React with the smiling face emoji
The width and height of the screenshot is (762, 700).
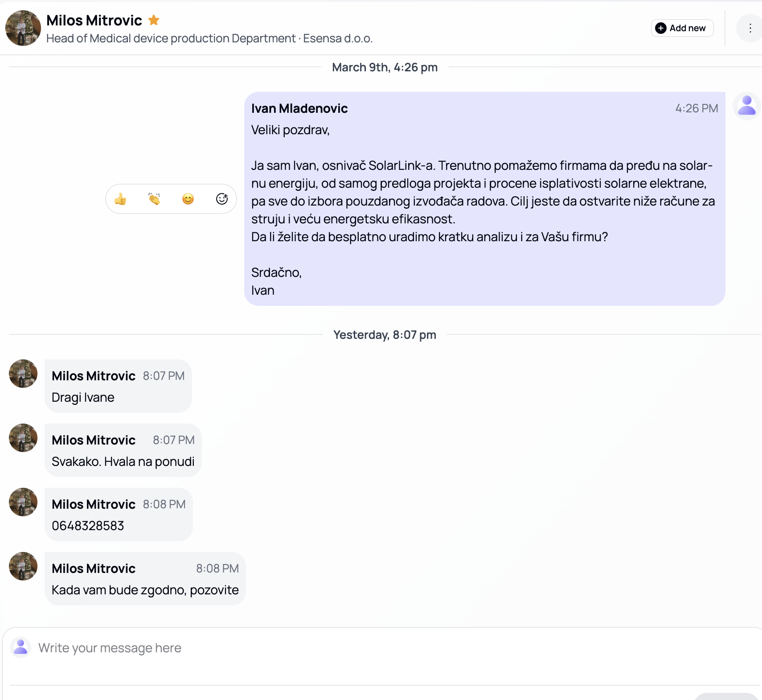pyautogui.click(x=188, y=199)
